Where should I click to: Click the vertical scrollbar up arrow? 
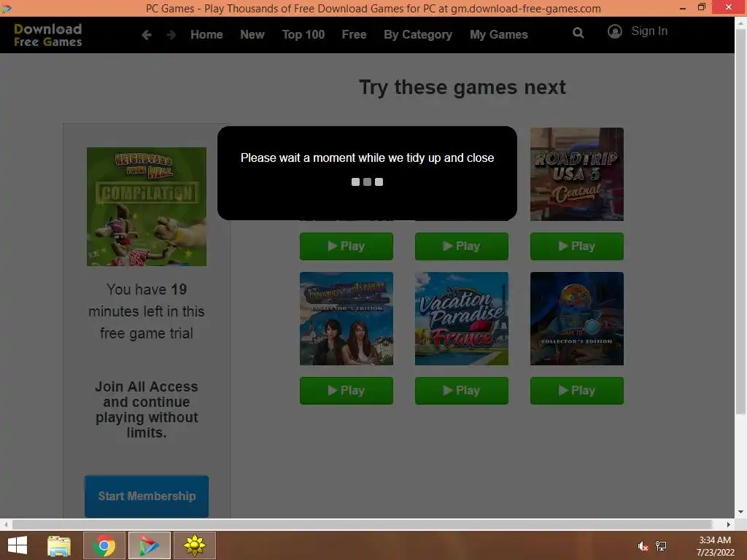click(x=741, y=23)
